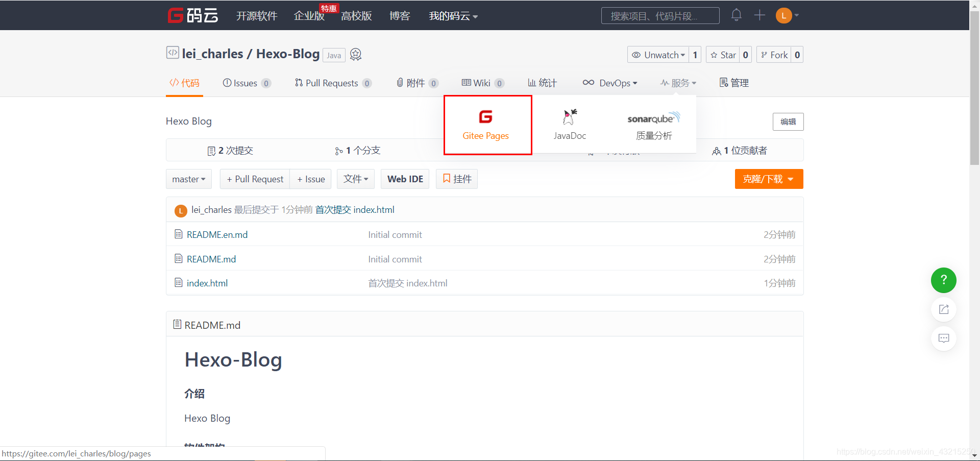Click the Initial commit message for README.en.md

pyautogui.click(x=395, y=234)
